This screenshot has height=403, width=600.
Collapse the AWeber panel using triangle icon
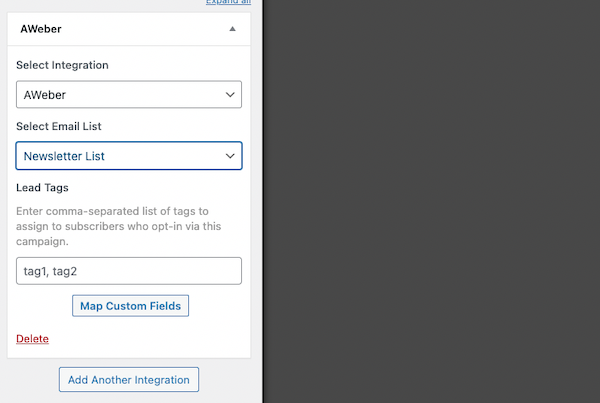(x=232, y=29)
